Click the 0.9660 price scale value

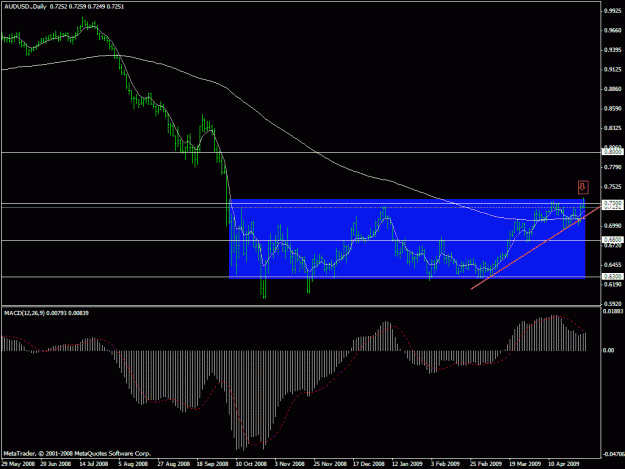click(x=613, y=30)
